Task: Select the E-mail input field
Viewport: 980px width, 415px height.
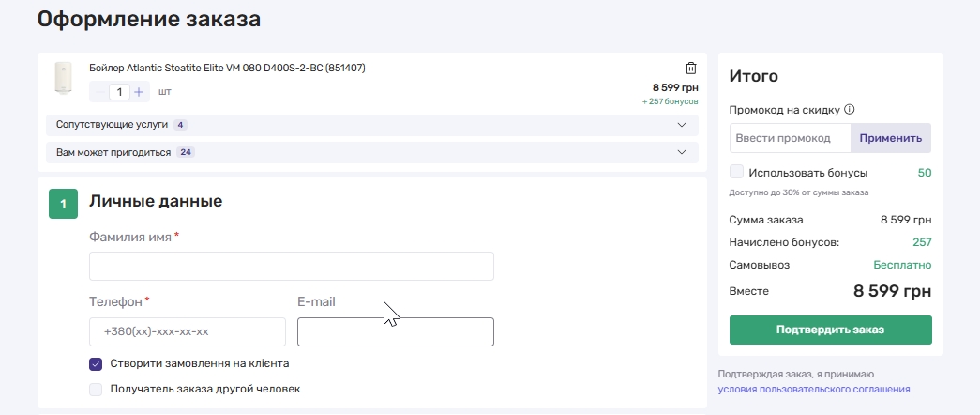Action: pos(395,332)
